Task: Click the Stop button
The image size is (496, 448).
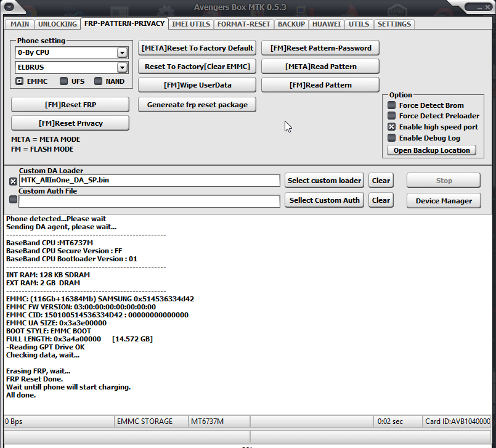Action: [444, 181]
